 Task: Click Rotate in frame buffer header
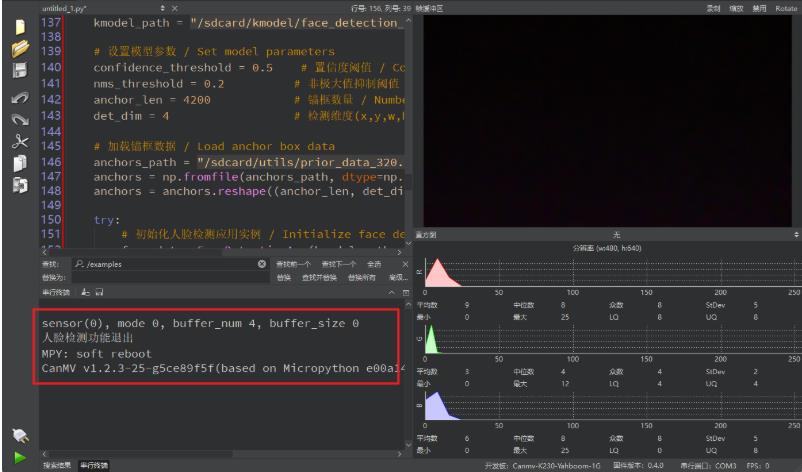pyautogui.click(x=786, y=7)
